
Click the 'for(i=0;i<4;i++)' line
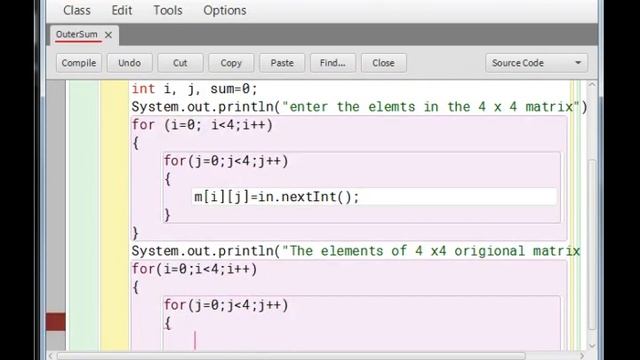[x=194, y=269]
